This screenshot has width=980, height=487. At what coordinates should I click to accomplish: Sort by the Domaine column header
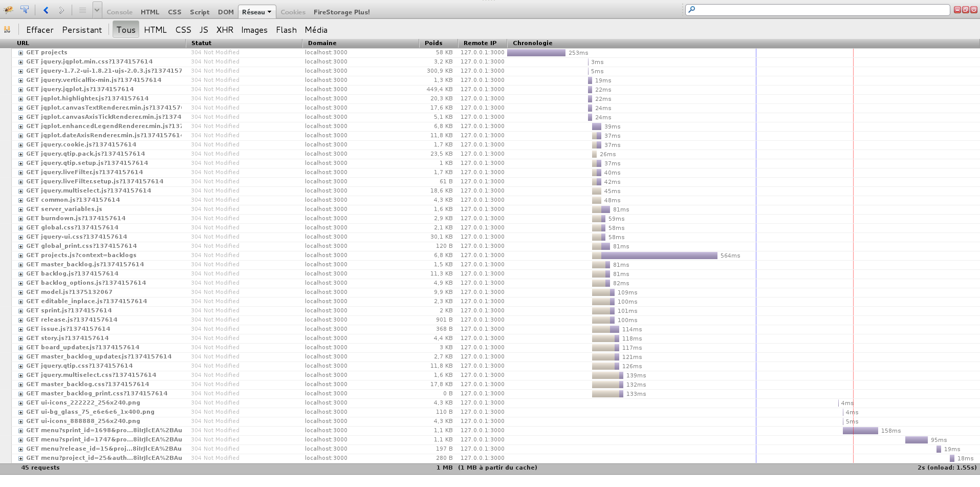pos(360,43)
